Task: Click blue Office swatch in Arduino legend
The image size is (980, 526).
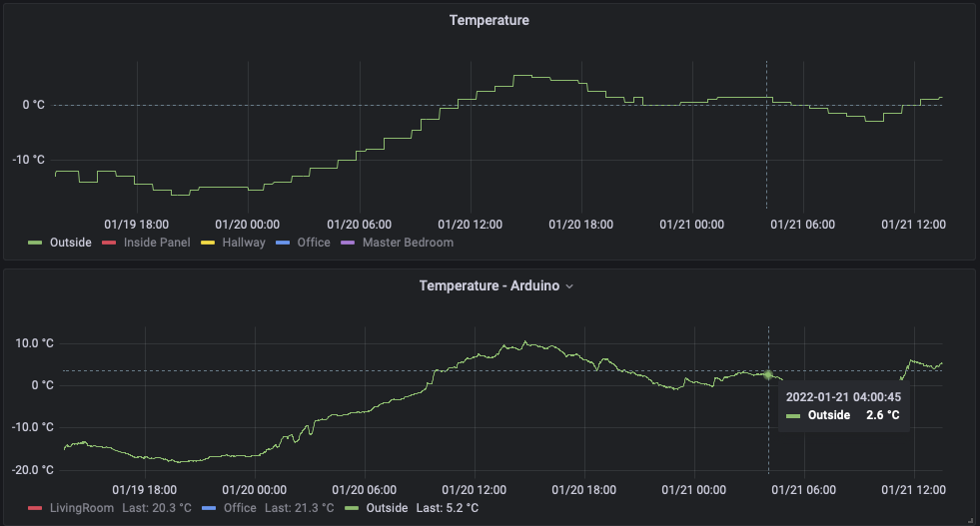Action: click(209, 508)
